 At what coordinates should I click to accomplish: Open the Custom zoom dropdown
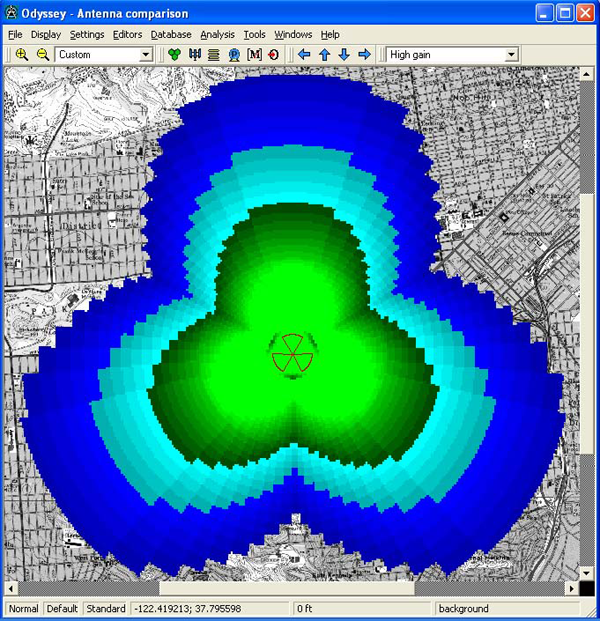click(x=145, y=55)
